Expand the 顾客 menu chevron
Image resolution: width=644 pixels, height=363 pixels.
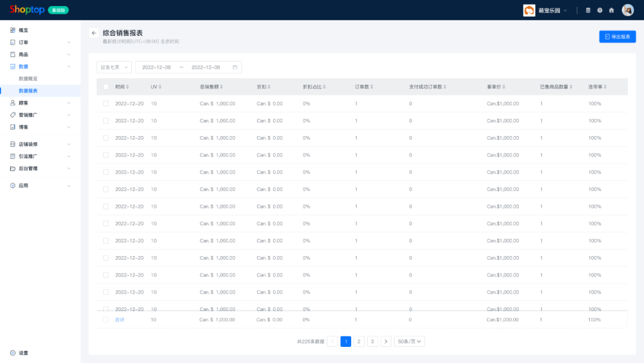[69, 103]
